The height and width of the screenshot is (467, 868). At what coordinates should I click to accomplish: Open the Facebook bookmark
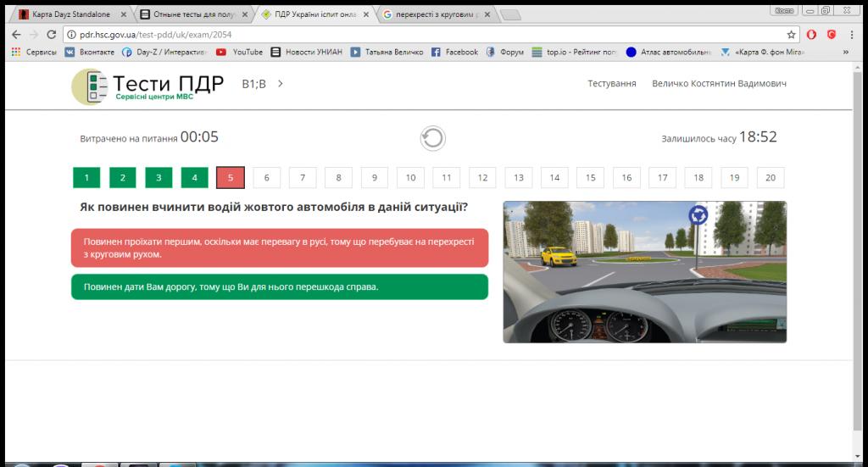click(x=454, y=52)
